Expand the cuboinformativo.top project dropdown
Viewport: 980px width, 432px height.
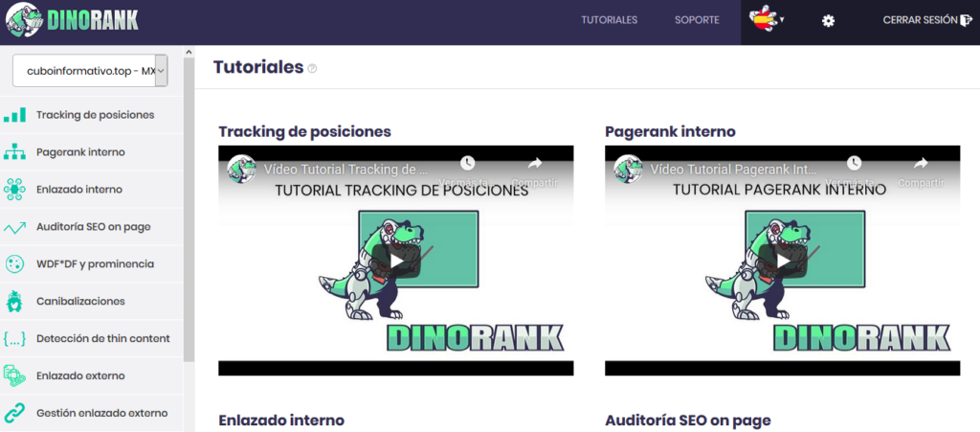tap(90, 71)
